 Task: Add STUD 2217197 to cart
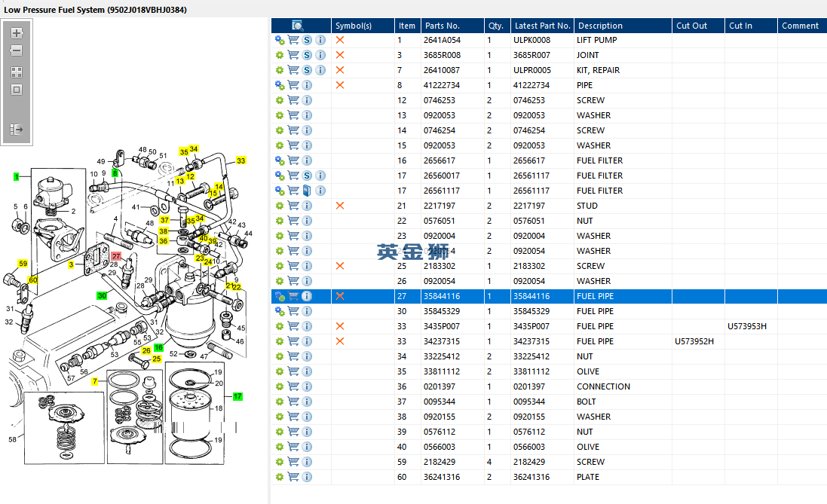[x=293, y=206]
